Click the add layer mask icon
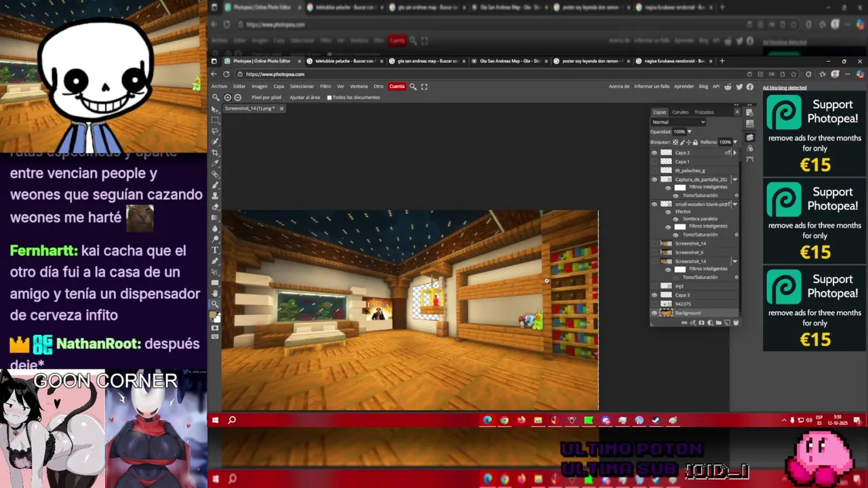Screen dimensions: 868x488 [701, 322]
